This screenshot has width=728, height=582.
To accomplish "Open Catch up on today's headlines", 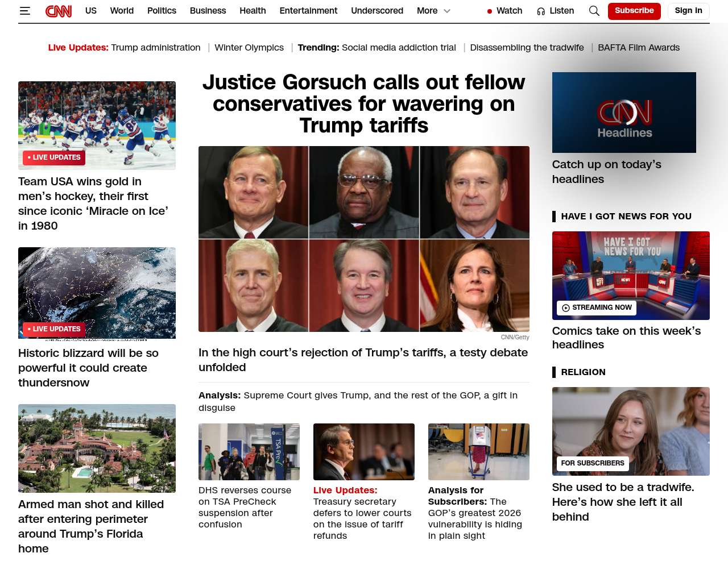I will tap(607, 172).
